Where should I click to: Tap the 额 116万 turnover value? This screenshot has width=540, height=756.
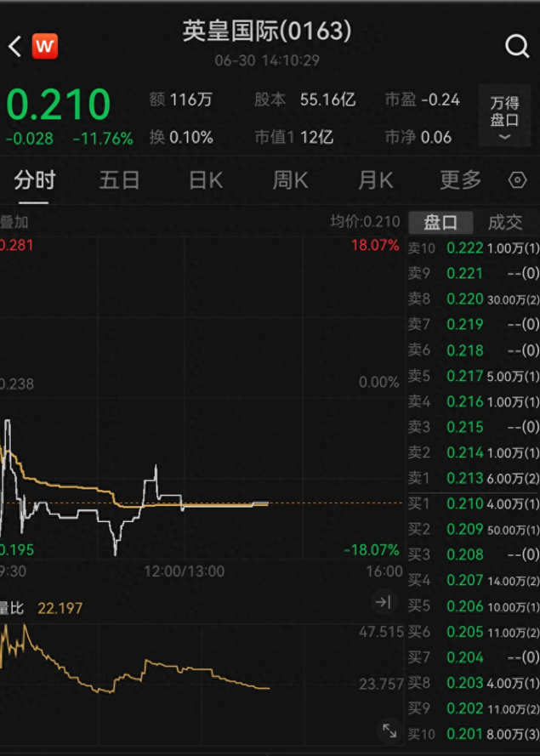click(x=181, y=99)
